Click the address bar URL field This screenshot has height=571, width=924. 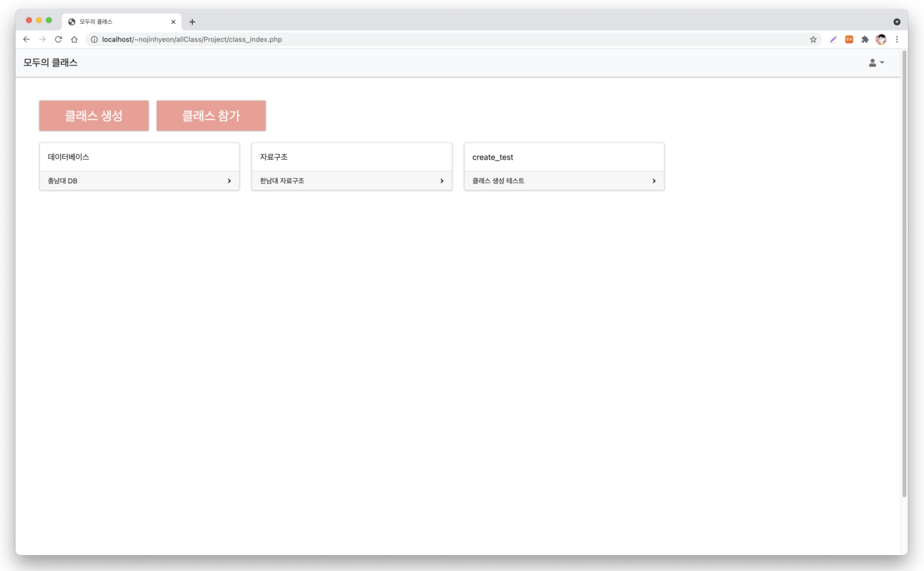point(377,39)
